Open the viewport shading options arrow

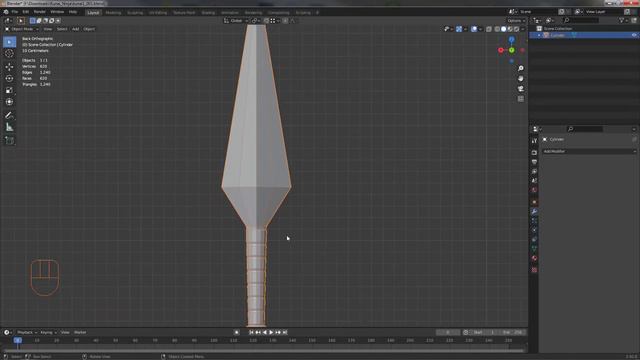(x=523, y=29)
